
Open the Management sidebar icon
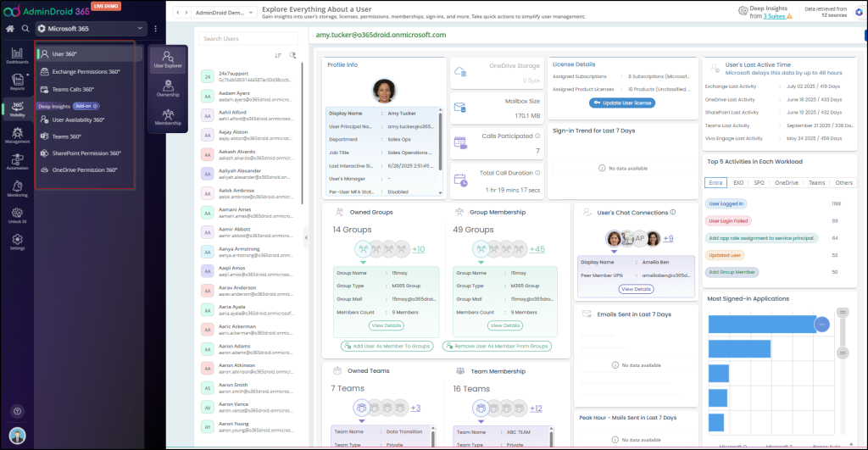tap(17, 135)
